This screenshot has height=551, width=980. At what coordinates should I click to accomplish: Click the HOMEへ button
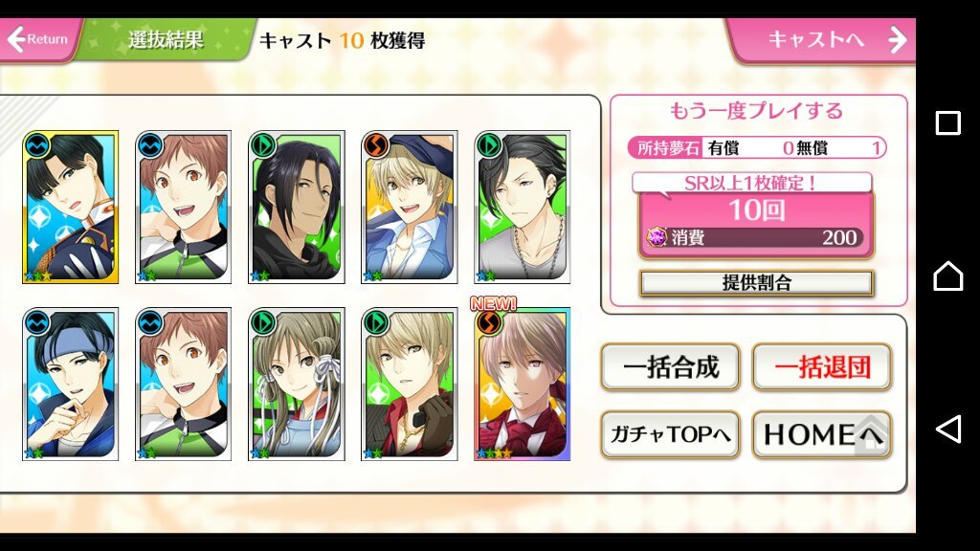(x=822, y=434)
